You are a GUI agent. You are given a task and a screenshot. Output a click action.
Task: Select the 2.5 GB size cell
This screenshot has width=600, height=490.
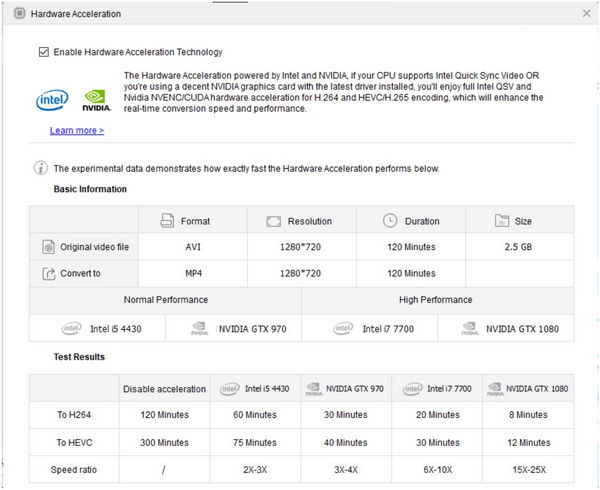(x=519, y=247)
